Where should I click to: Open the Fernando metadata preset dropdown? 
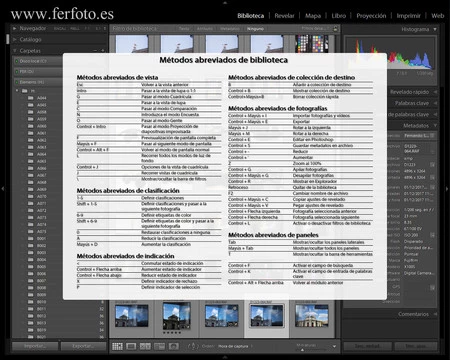(x=419, y=136)
